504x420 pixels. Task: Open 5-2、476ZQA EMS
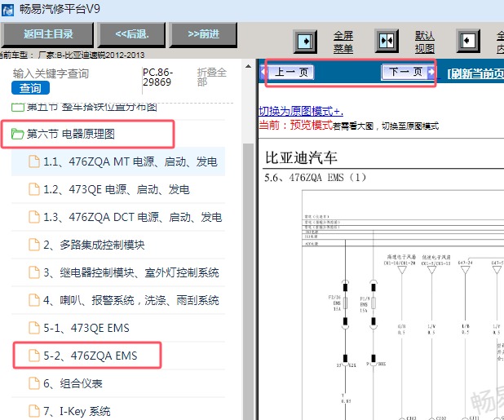pyautogui.click(x=90, y=356)
